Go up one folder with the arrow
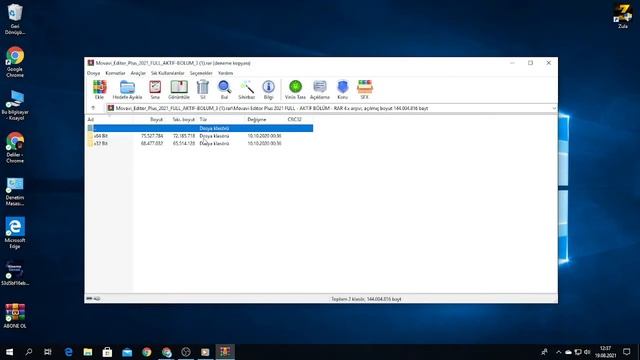The height and width of the screenshot is (360, 640). pos(93,108)
